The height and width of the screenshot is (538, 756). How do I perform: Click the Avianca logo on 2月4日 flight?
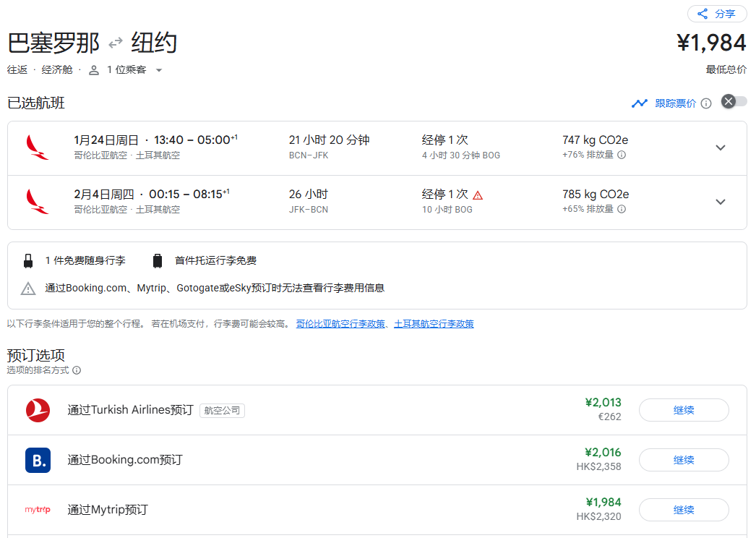tap(37, 202)
